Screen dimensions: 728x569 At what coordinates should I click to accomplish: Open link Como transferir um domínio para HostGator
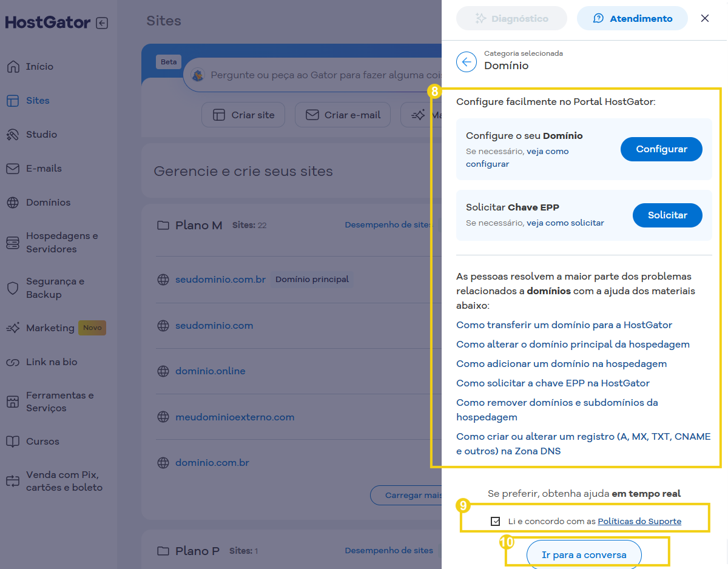click(x=564, y=325)
